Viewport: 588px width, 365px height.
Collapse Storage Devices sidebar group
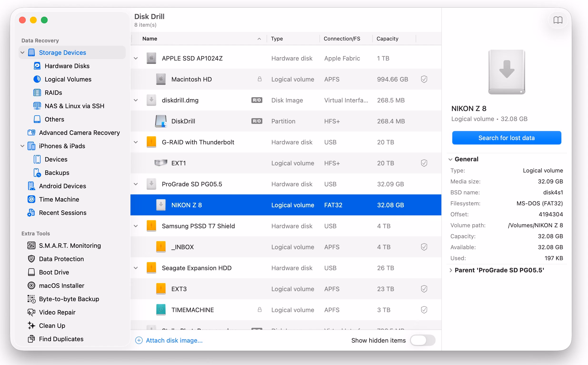[x=22, y=52]
